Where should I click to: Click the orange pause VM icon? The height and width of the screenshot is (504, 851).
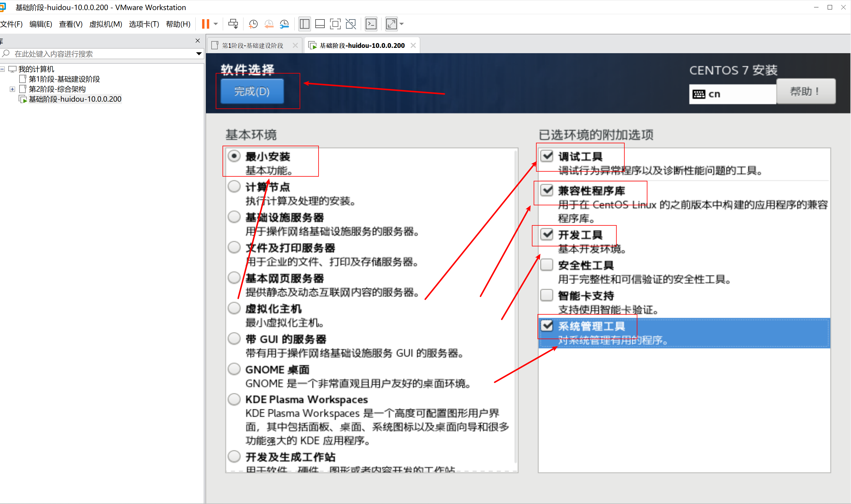point(205,24)
